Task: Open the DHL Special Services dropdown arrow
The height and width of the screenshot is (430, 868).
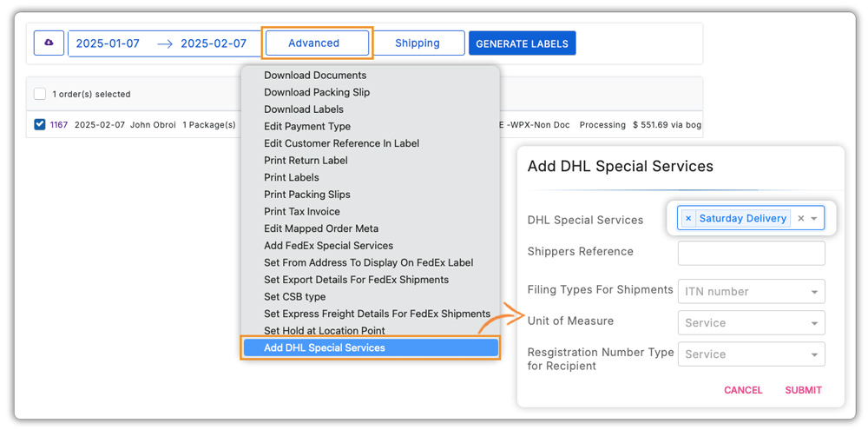Action: 814,218
